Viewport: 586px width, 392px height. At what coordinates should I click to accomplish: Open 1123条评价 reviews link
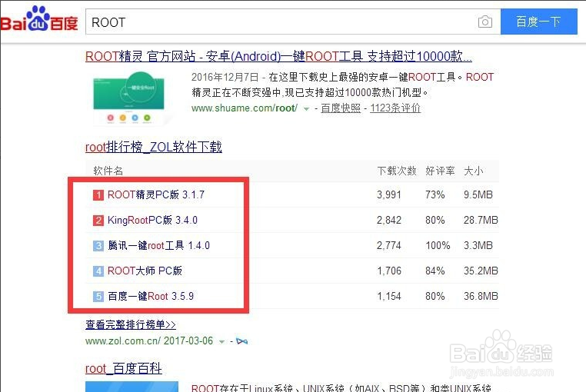point(395,108)
